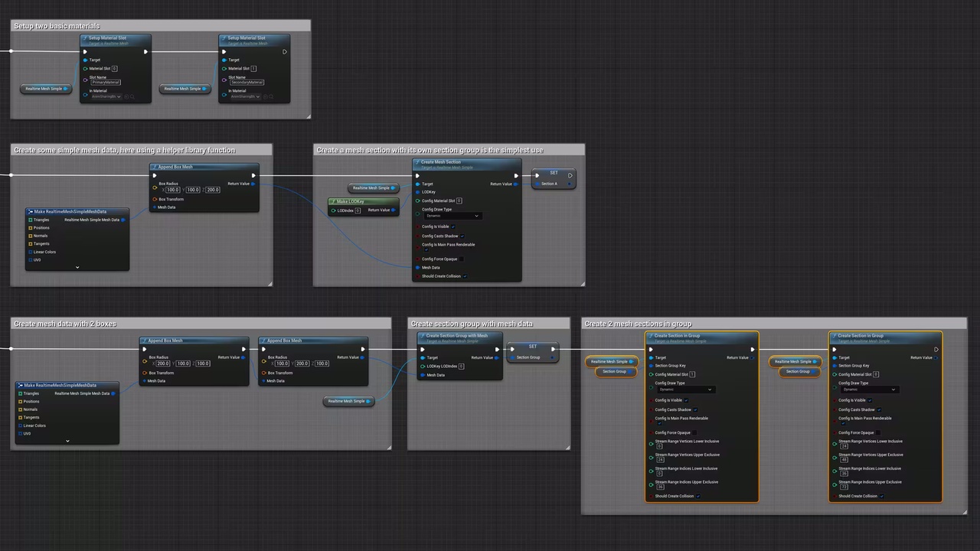Toggle Should Create Collision on rightmost node
Image resolution: width=980 pixels, height=551 pixels.
(882, 496)
